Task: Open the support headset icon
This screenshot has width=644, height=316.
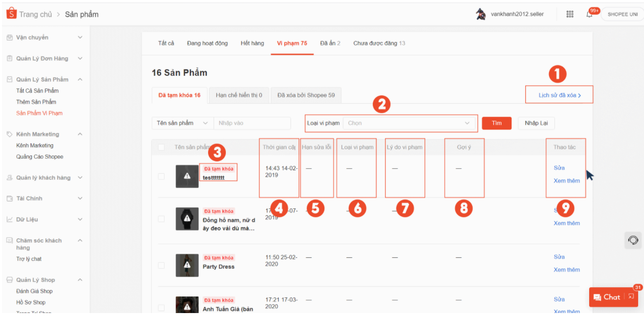Action: pos(633,240)
